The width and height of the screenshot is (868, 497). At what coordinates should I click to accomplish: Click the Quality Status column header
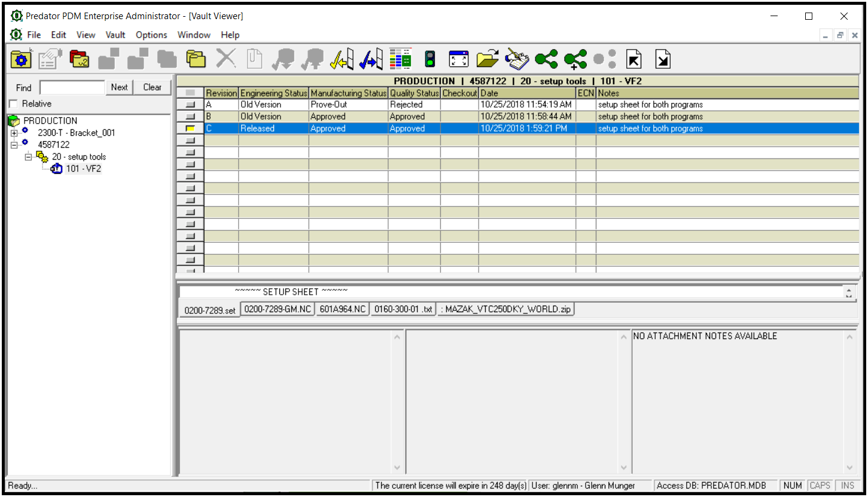[x=415, y=93]
